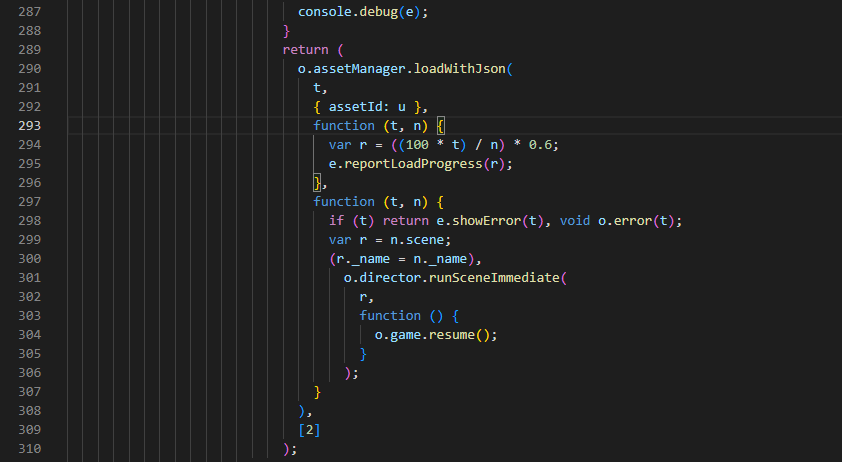
Task: Click line number 288 in gutter
Action: 30,31
